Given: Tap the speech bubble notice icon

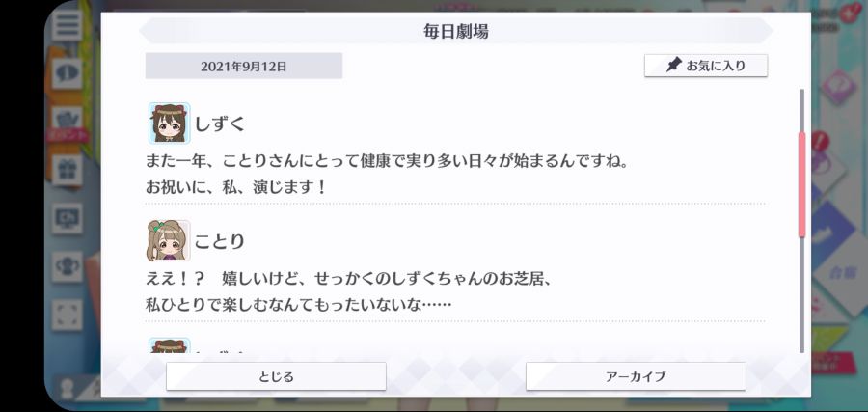Looking at the screenshot, I should (67, 73).
